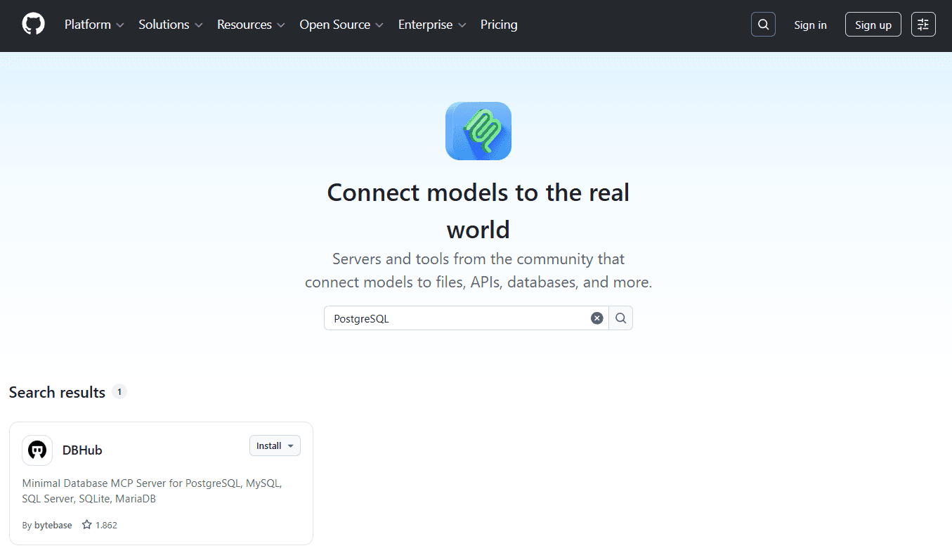Visit the bytebase publisher link
The height and width of the screenshot is (560, 952).
pyautogui.click(x=53, y=524)
